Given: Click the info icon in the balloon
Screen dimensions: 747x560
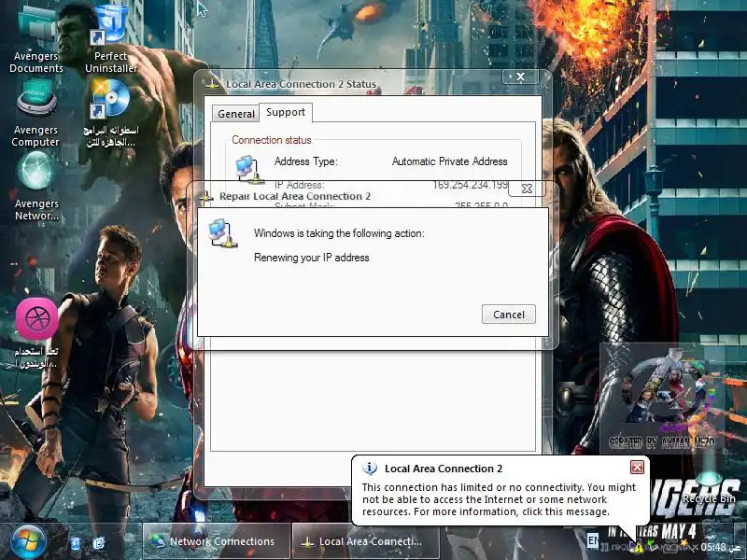Looking at the screenshot, I should coord(370,469).
